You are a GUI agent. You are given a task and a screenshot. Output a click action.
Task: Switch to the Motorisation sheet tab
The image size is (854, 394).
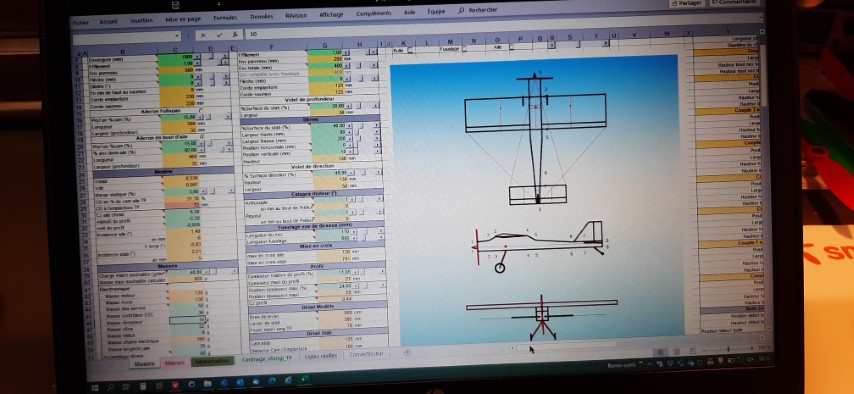tap(212, 360)
